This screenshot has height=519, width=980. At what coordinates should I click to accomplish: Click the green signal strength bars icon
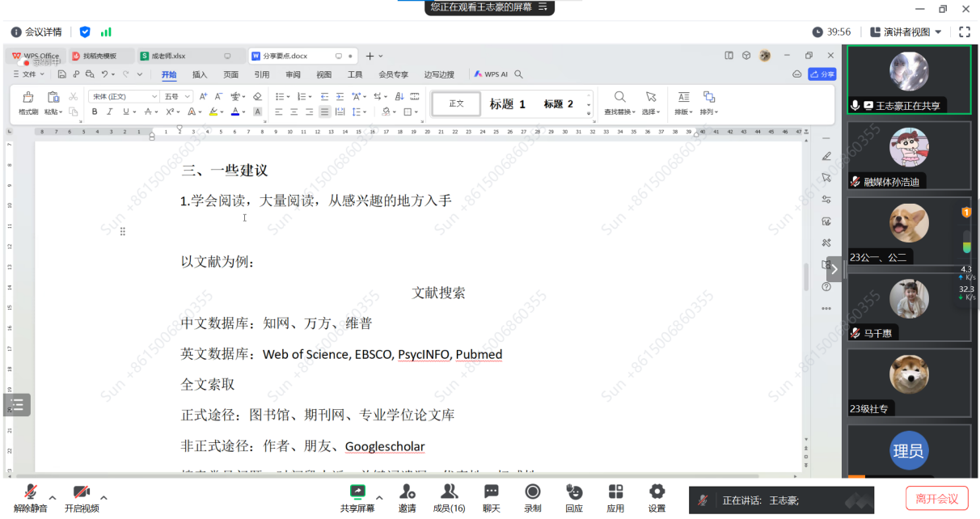[106, 32]
